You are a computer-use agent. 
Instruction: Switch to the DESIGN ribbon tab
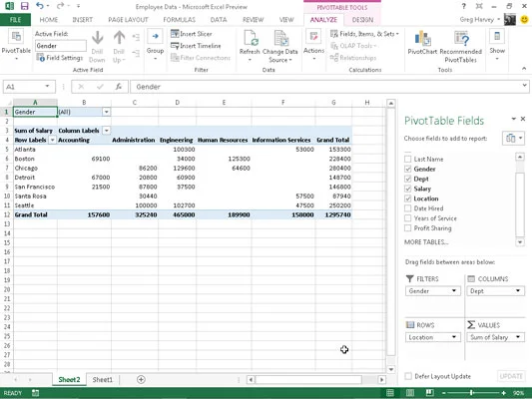(x=362, y=20)
